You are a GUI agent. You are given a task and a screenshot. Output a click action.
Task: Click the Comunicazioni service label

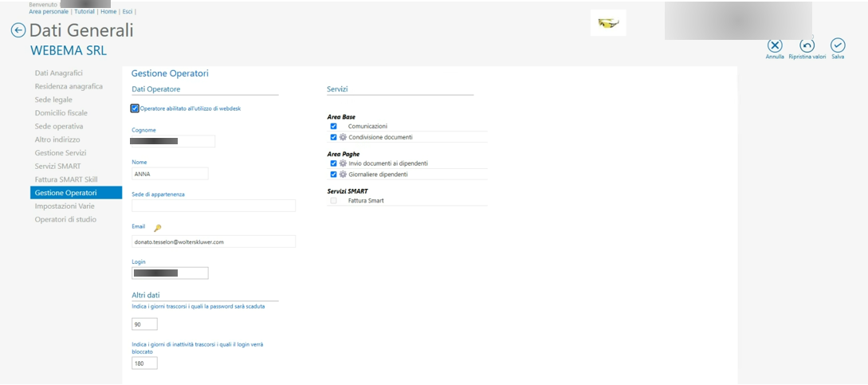(x=367, y=126)
